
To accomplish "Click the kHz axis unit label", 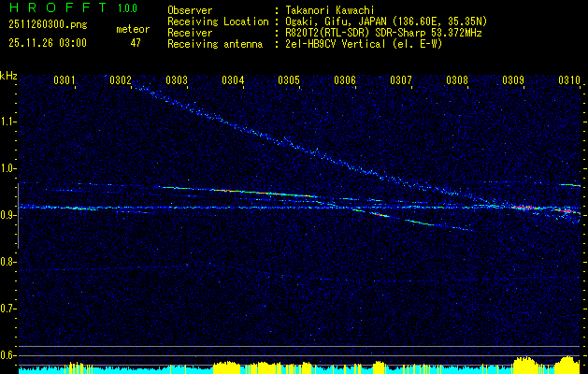I will pos(8,76).
